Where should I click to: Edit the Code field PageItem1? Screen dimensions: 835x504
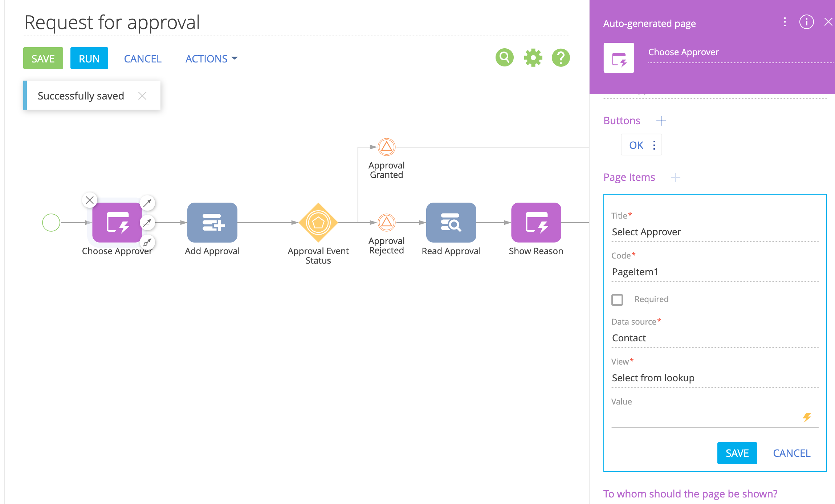point(715,272)
